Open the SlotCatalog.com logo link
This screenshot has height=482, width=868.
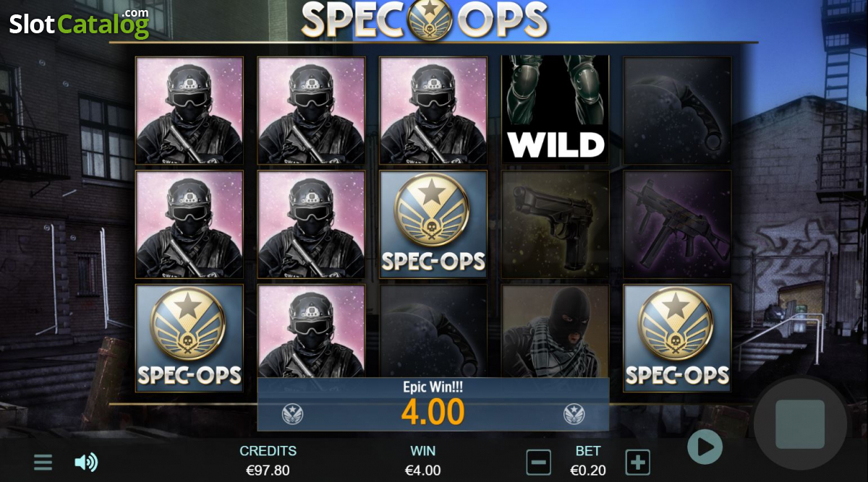click(79, 24)
